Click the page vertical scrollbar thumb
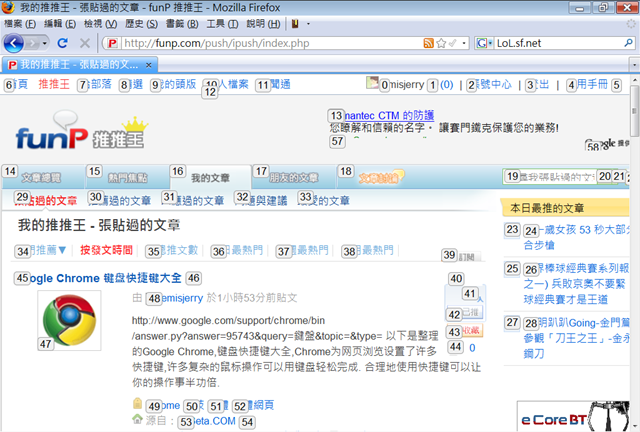 click(x=635, y=110)
